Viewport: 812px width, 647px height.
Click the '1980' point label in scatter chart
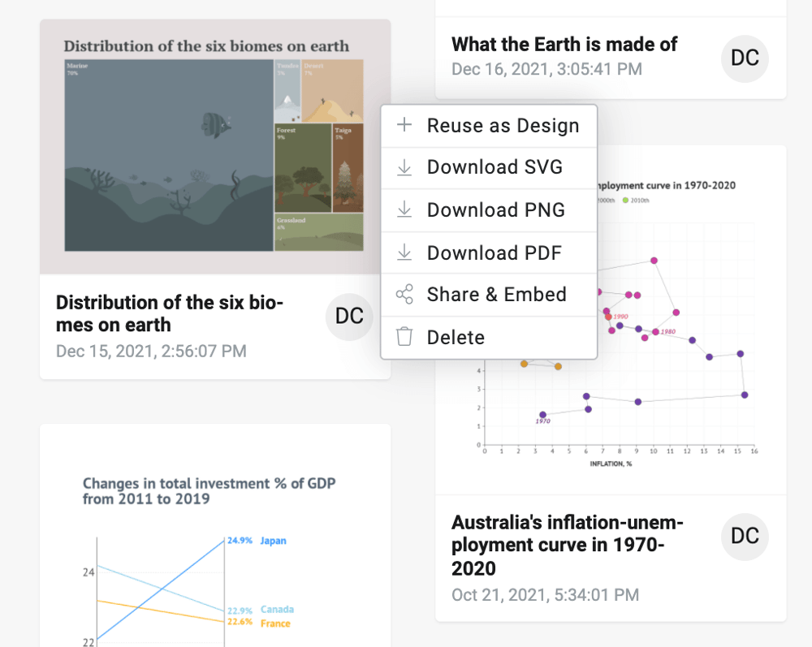pos(668,332)
